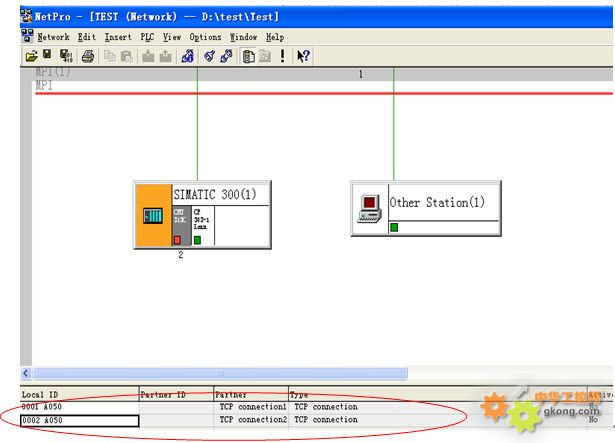
Task: Click the Open project folder icon
Action: pyautogui.click(x=31, y=56)
